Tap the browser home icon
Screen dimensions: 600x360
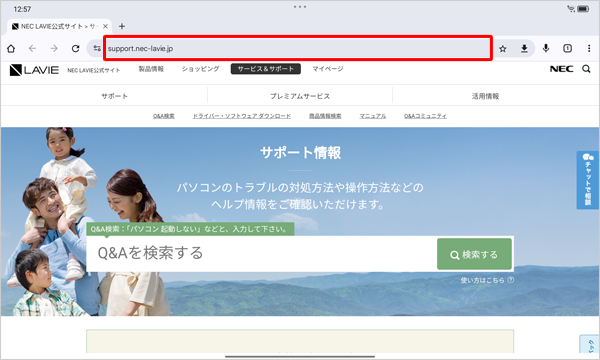tap(11, 48)
